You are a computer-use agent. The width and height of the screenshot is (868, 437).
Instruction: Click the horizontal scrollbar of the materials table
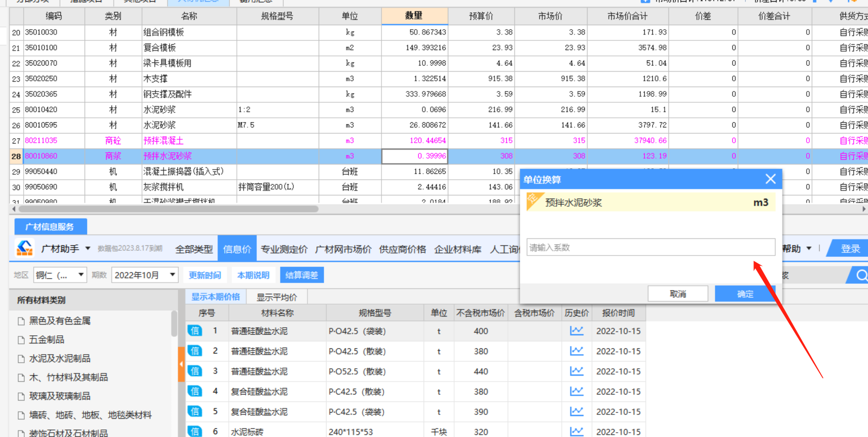click(x=168, y=209)
